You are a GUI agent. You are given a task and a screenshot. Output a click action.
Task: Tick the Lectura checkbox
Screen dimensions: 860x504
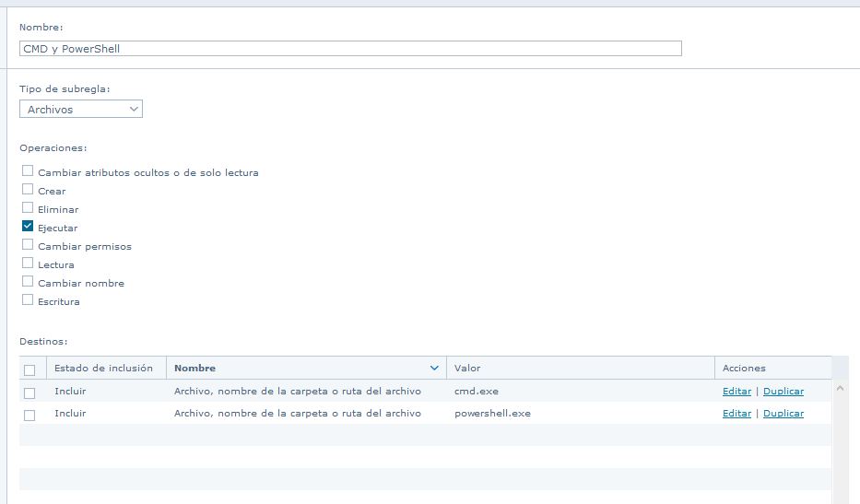[x=28, y=264]
